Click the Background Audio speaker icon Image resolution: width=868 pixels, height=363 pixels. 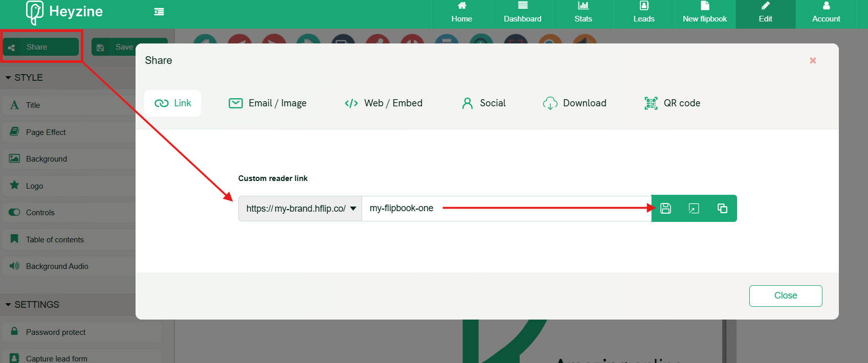click(14, 266)
